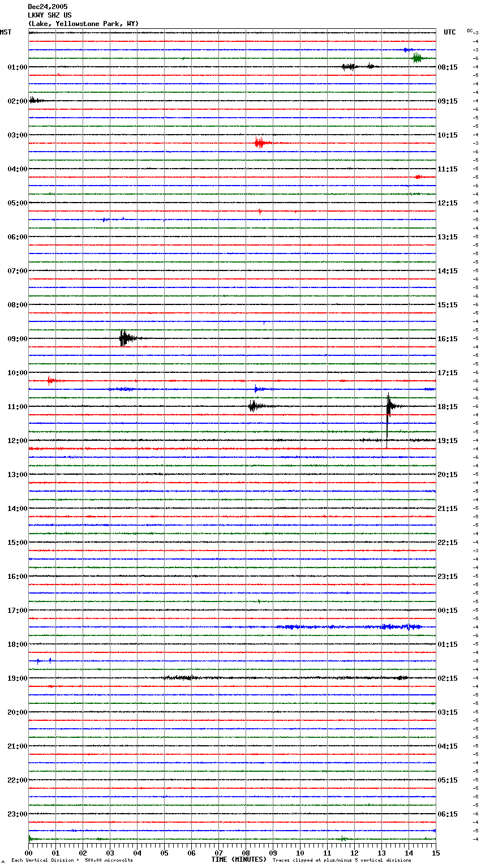Viewport: 481px width, 868px height.
Task: Select the station code 'LKWY SHZ US'
Action: click(50, 15)
